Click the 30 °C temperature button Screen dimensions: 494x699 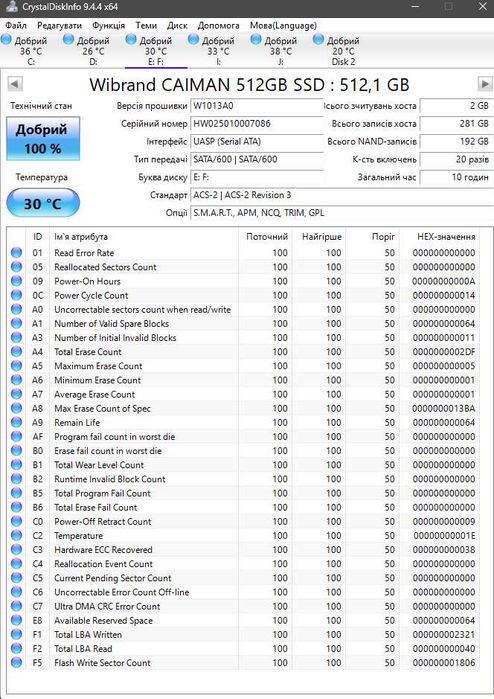point(43,203)
